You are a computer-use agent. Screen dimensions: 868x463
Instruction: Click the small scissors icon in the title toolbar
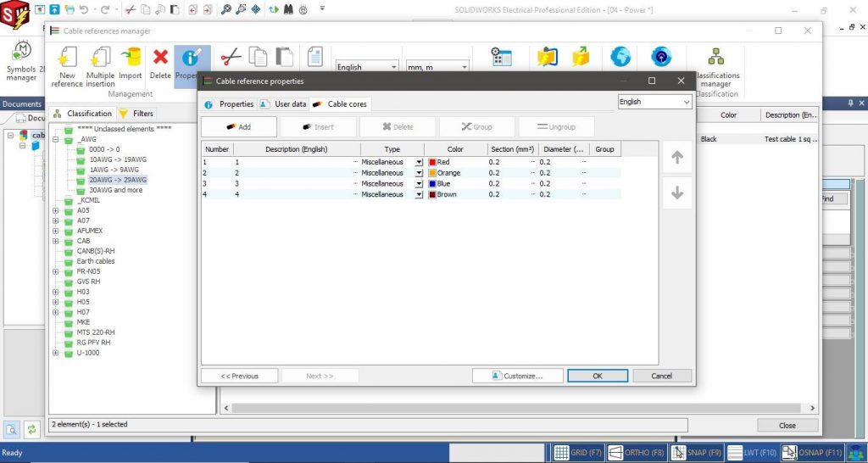click(x=130, y=9)
